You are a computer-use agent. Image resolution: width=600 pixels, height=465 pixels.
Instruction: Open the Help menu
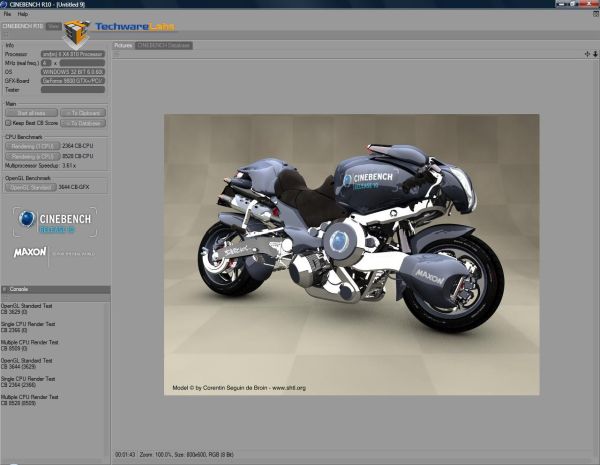point(23,14)
